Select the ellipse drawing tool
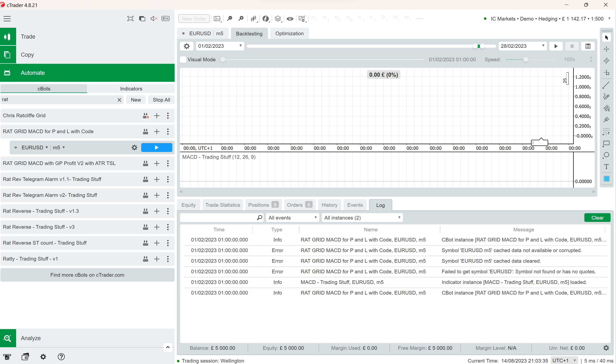The width and height of the screenshot is (616, 364). coord(606,155)
